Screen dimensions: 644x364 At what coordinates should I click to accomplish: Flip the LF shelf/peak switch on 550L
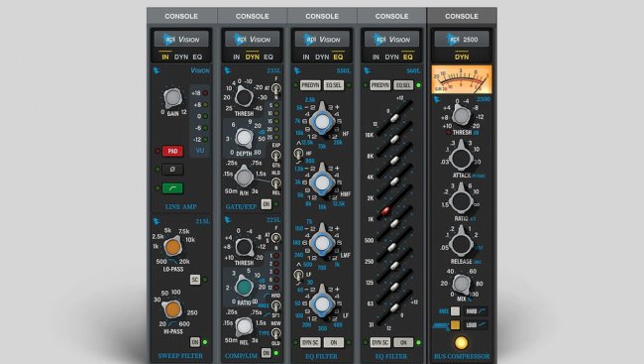tap(298, 275)
